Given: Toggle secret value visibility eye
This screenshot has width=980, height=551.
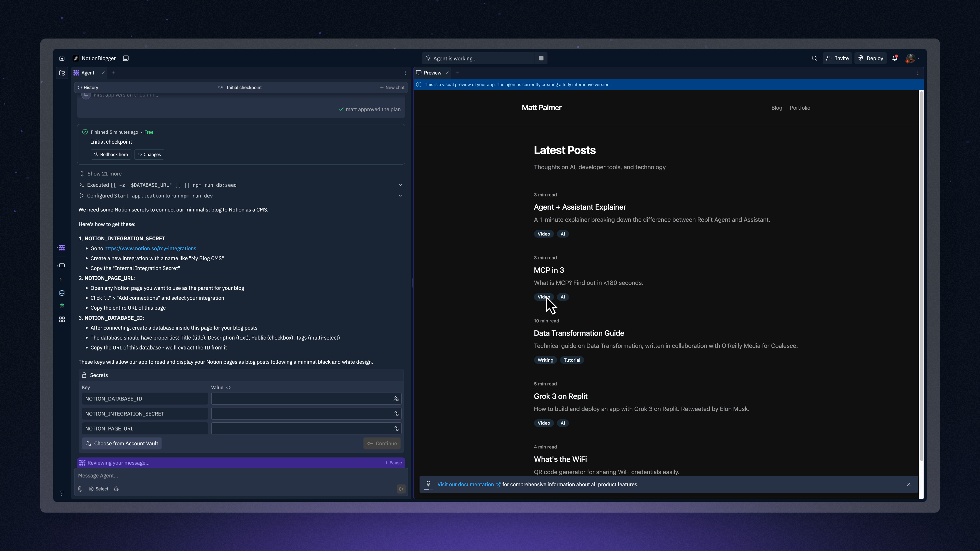Looking at the screenshot, I should click(x=228, y=387).
